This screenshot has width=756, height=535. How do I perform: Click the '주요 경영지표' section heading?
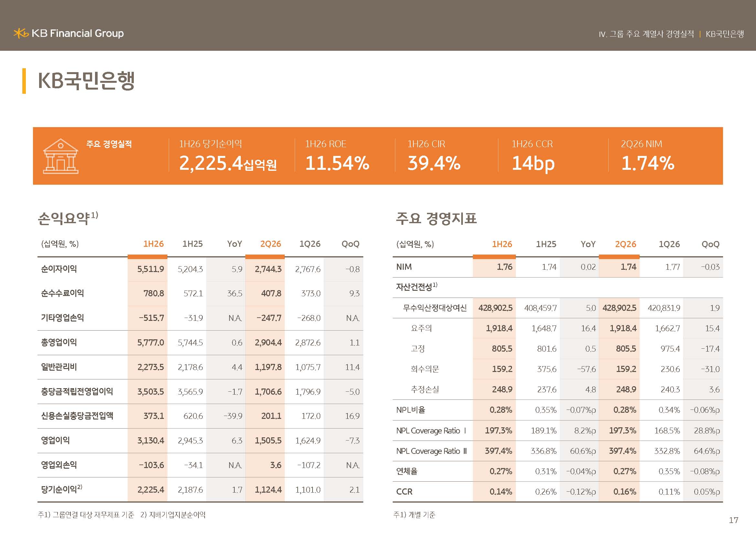tap(436, 218)
